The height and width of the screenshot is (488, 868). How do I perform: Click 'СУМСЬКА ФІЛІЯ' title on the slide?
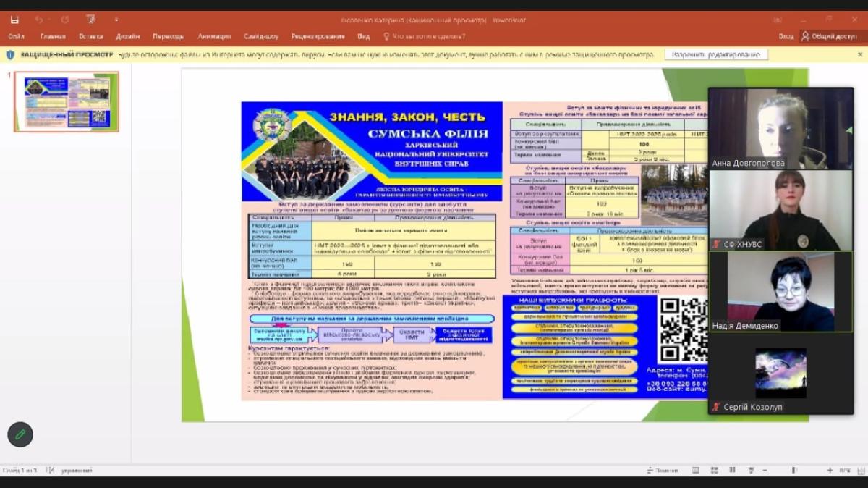point(428,133)
